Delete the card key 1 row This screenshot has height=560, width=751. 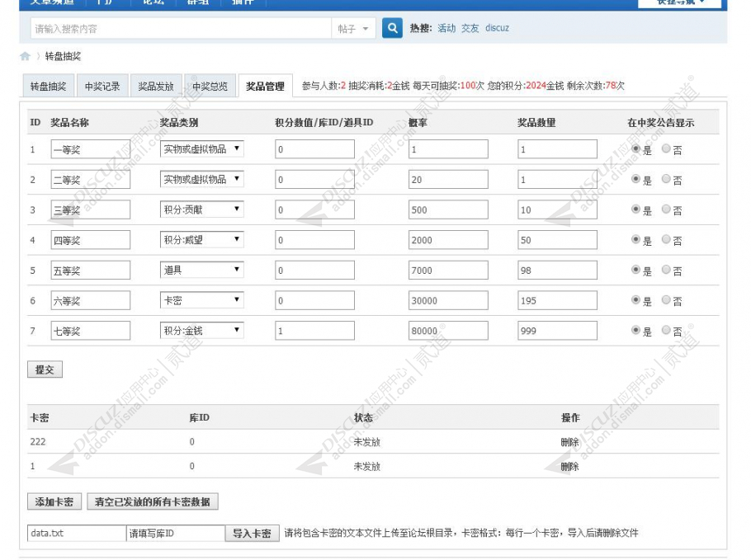click(x=569, y=467)
